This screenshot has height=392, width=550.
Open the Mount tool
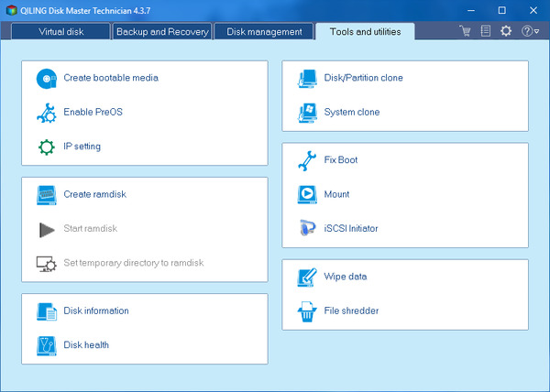pyautogui.click(x=336, y=194)
